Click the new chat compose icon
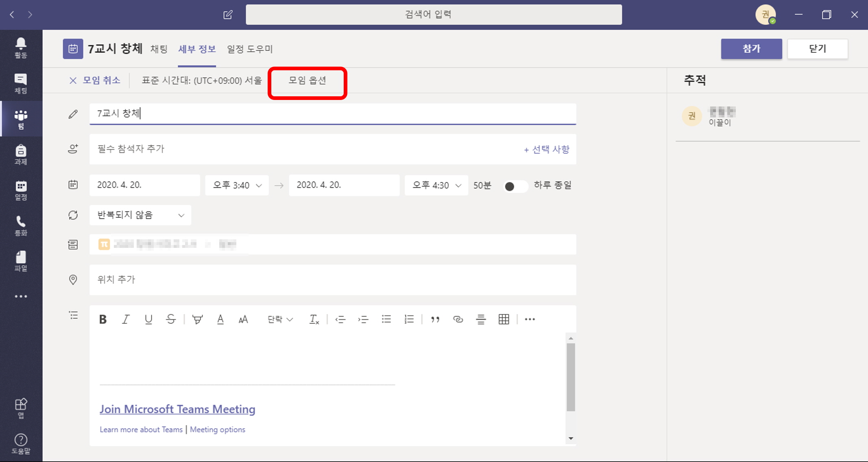Image resolution: width=868 pixels, height=462 pixels. point(228,15)
